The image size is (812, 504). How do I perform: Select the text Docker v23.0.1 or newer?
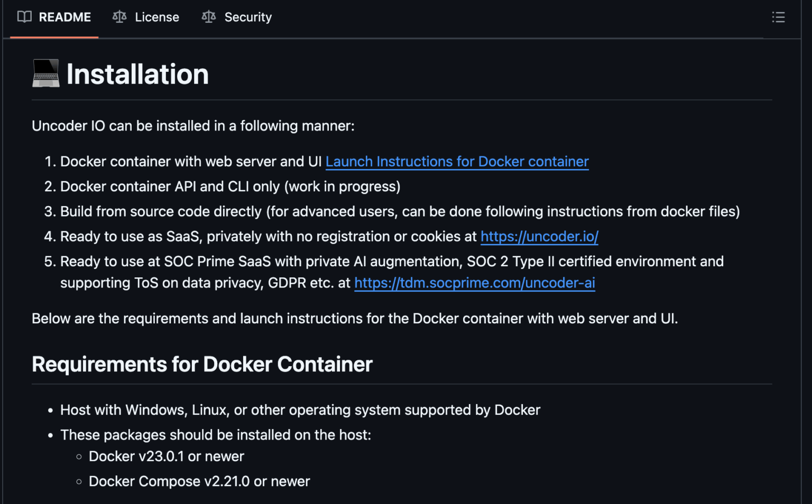tap(166, 456)
